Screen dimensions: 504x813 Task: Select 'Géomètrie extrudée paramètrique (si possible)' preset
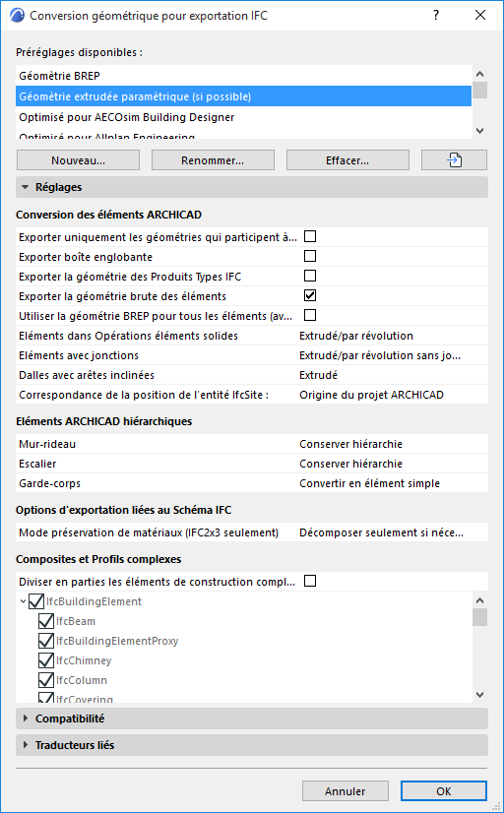pyautogui.click(x=244, y=96)
